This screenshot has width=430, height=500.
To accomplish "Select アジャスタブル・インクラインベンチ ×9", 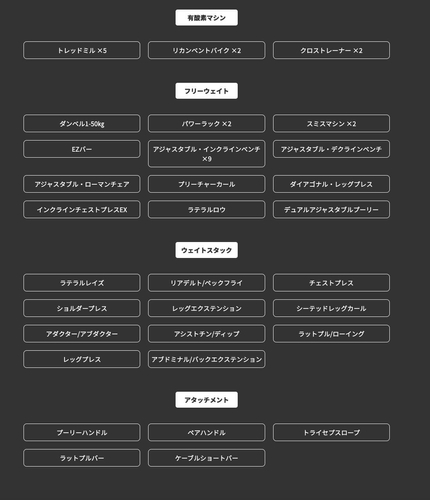I will point(206,154).
